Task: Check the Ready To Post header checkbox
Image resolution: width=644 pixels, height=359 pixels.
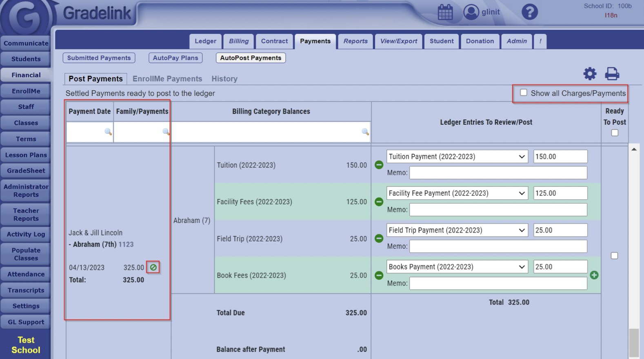Action: [x=615, y=133]
